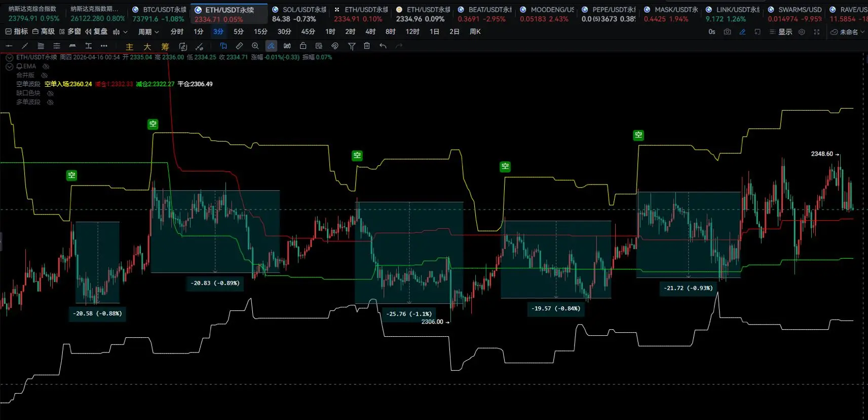868x420 pixels.
Task: Open the BTC/USDT永续 ticker tab
Action: [x=159, y=14]
